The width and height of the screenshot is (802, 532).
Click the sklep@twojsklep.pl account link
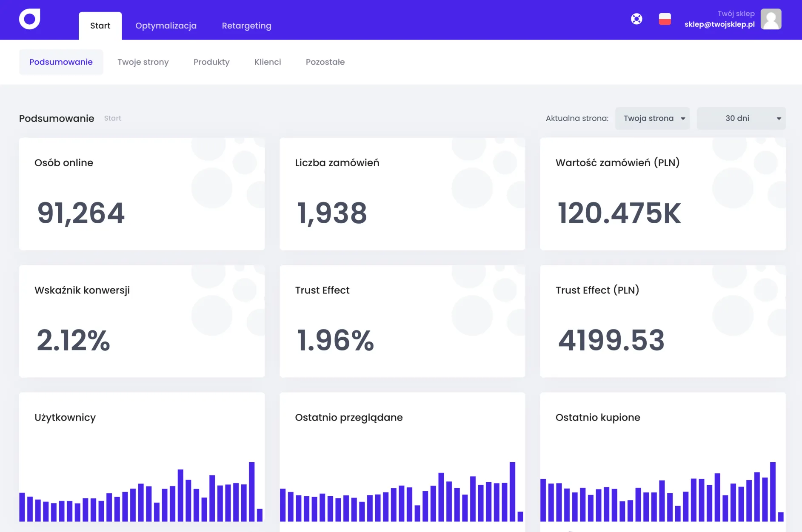coord(719,24)
